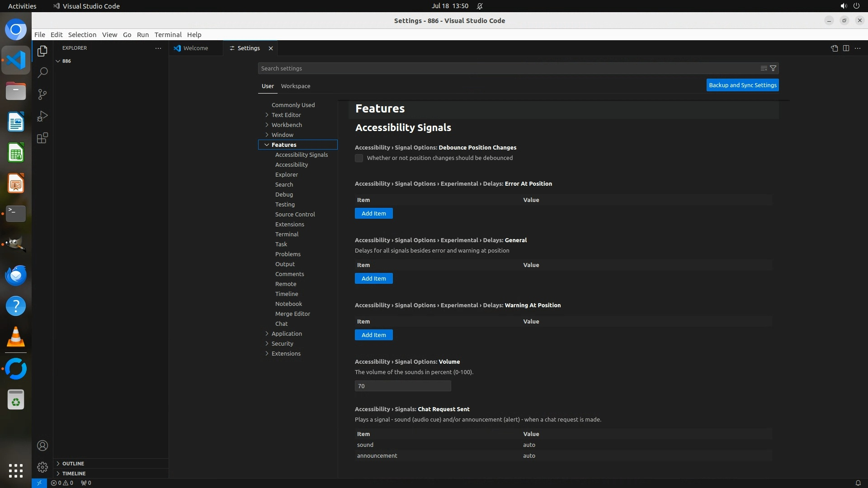Open the Terminal menu
Image resolution: width=868 pixels, height=488 pixels.
(168, 35)
